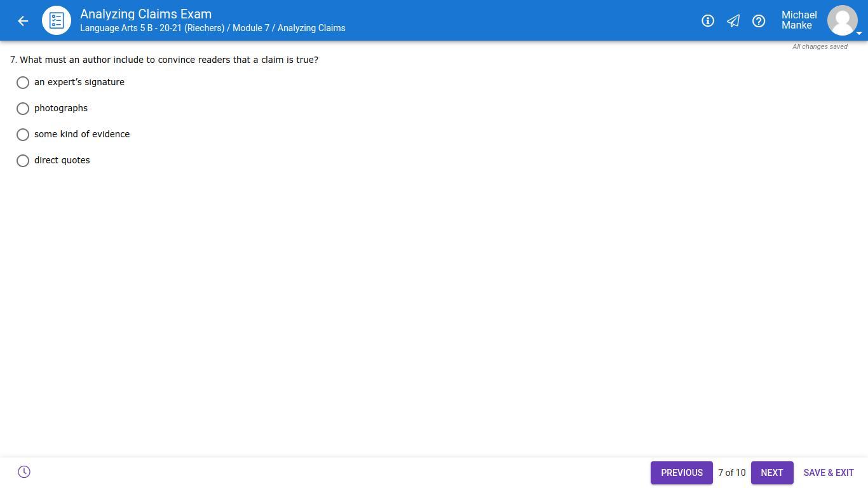Click SAVE & EXIT
This screenshot has width=868, height=488.
pyautogui.click(x=828, y=473)
